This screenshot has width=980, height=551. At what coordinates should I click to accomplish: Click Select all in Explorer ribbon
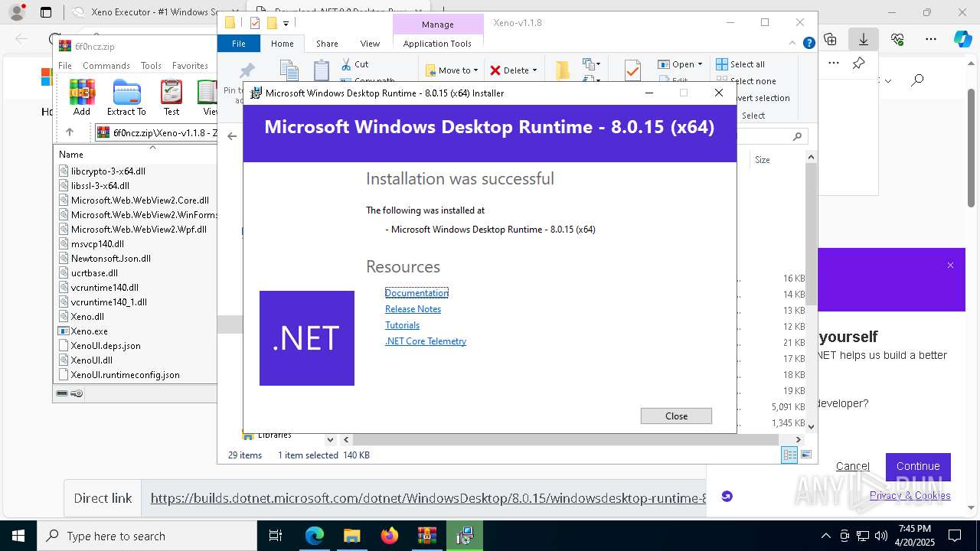[740, 64]
